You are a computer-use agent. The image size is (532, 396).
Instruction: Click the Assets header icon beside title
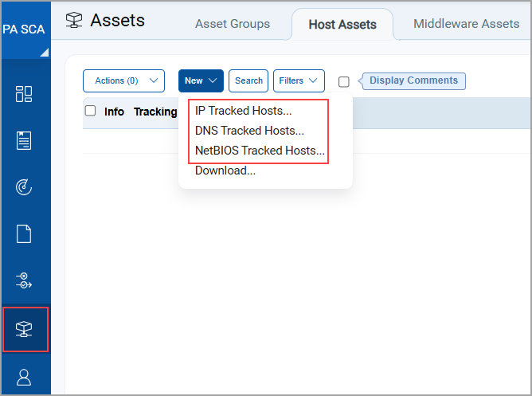[x=74, y=20]
